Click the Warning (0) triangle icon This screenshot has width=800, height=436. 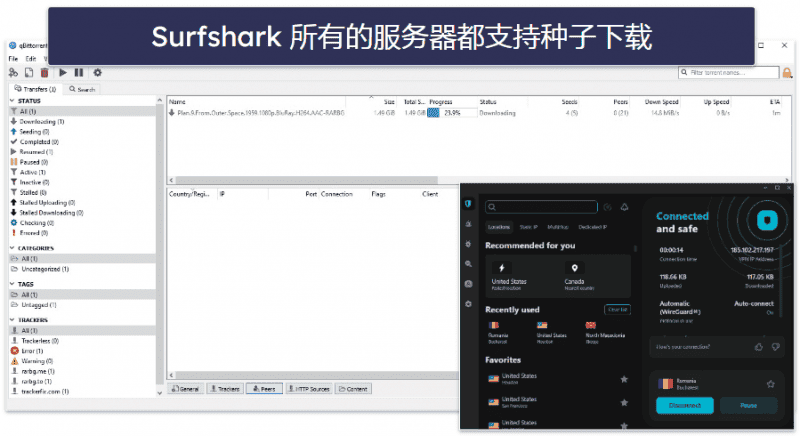pos(14,361)
